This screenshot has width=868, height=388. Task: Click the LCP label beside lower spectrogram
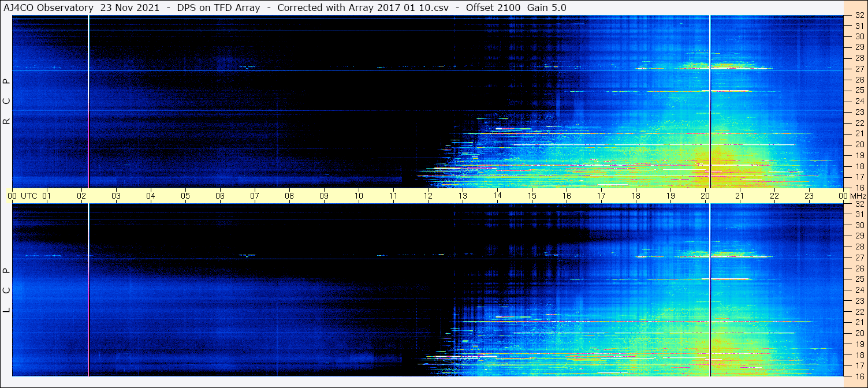click(x=6, y=290)
